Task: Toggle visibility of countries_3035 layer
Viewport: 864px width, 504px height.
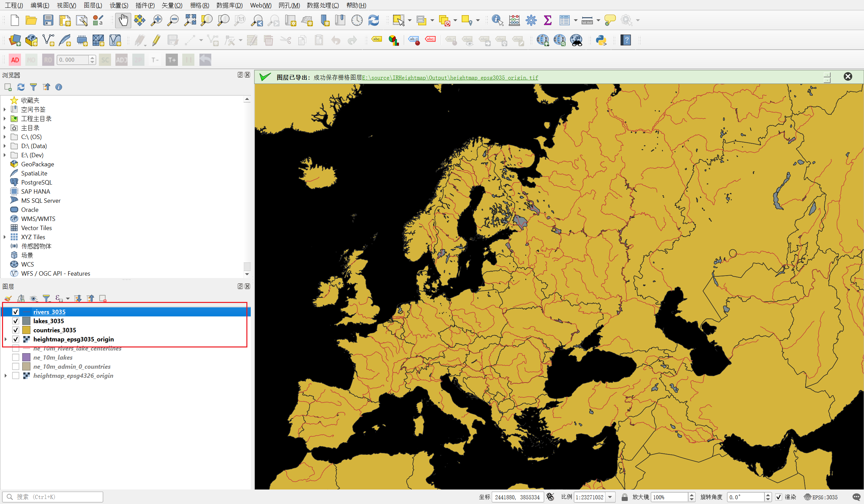Action: tap(16, 330)
